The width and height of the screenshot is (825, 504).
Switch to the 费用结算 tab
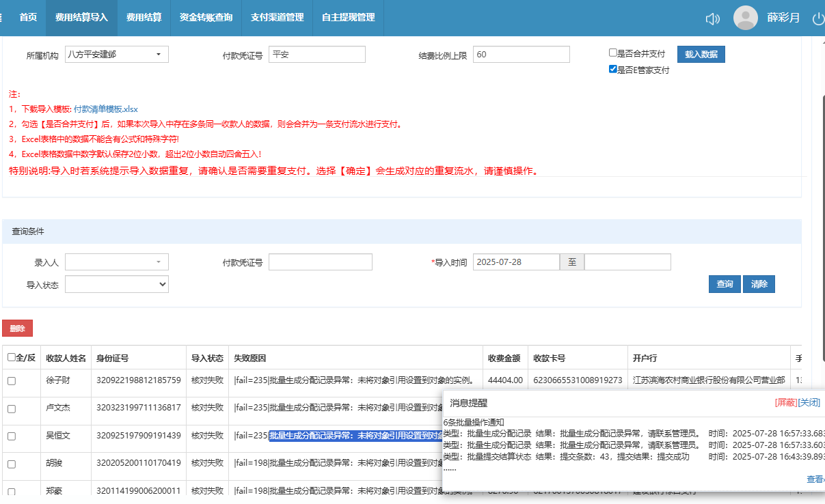[144, 18]
